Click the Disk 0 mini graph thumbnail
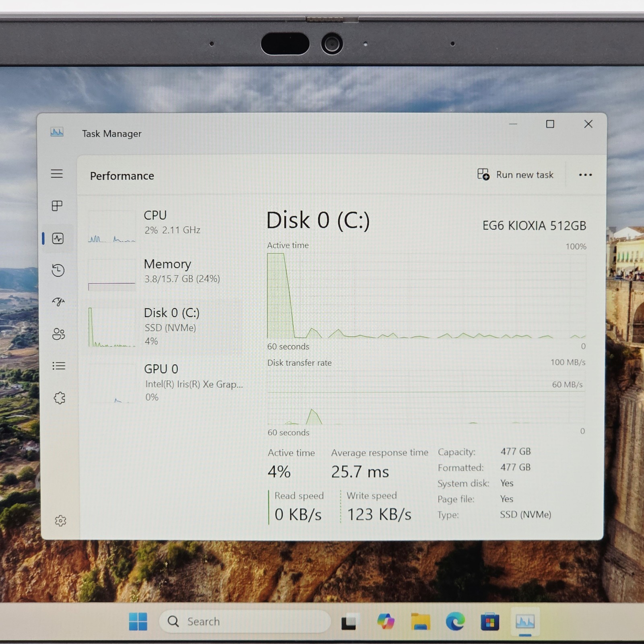Image resolution: width=644 pixels, height=644 pixels. [112, 327]
